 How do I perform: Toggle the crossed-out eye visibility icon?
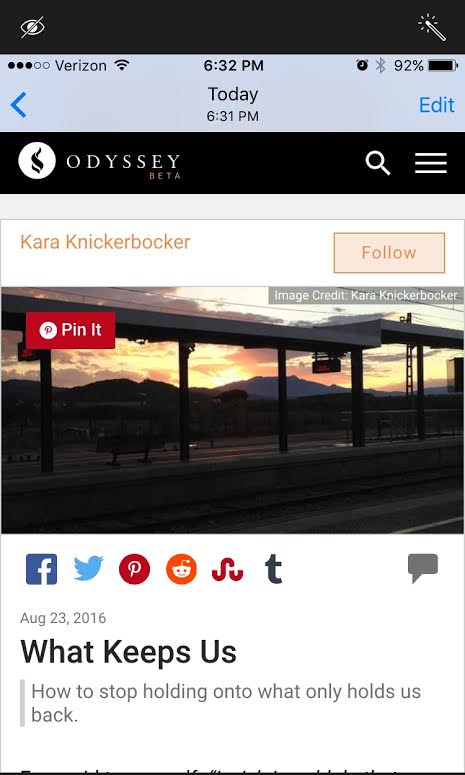[x=33, y=27]
